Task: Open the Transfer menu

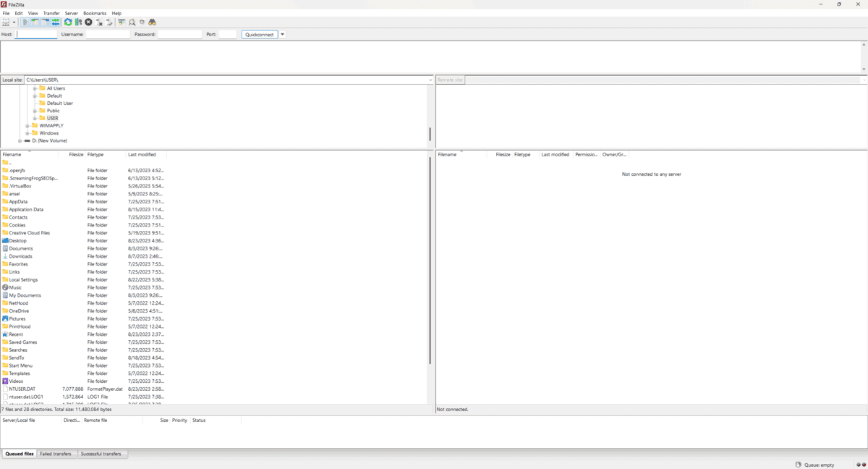Action: pos(51,13)
